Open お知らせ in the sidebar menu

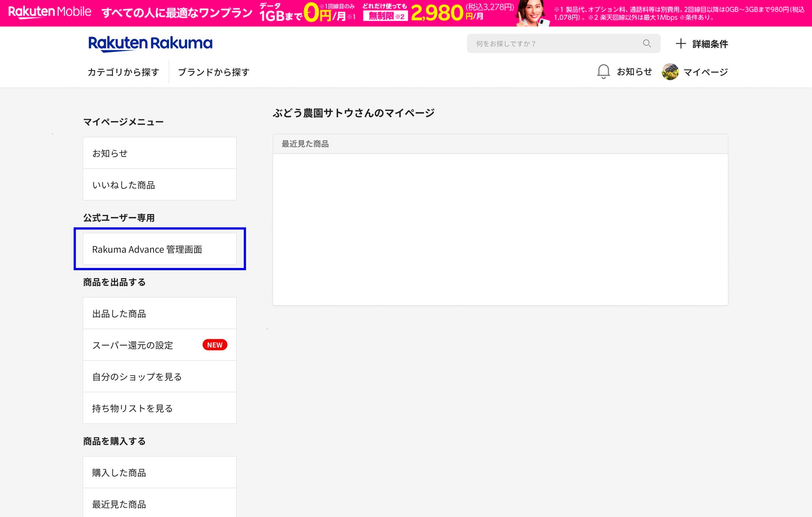159,153
